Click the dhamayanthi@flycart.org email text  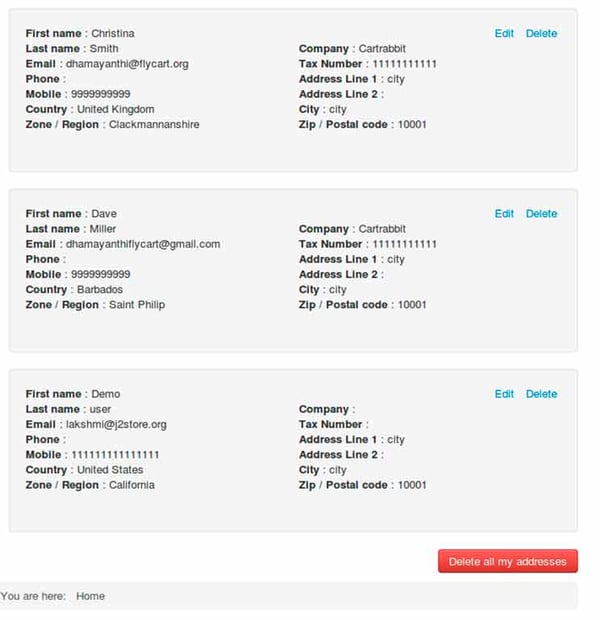pyautogui.click(x=127, y=64)
